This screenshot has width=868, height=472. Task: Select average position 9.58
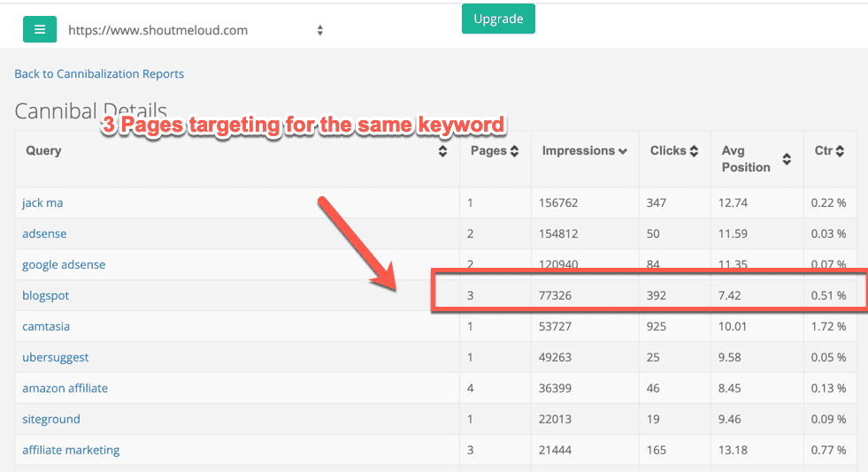tap(730, 358)
